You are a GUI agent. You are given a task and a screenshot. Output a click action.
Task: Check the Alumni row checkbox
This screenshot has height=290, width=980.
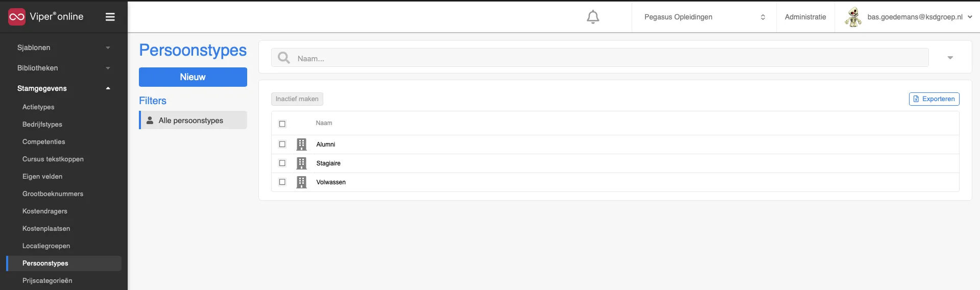pos(282,144)
